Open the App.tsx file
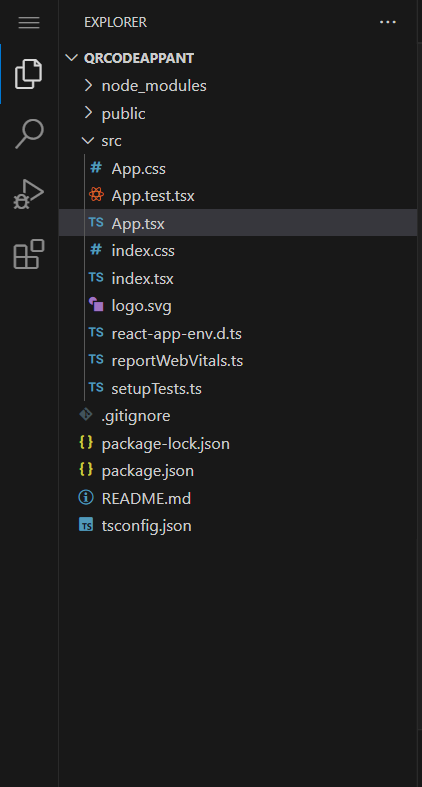 point(238,223)
